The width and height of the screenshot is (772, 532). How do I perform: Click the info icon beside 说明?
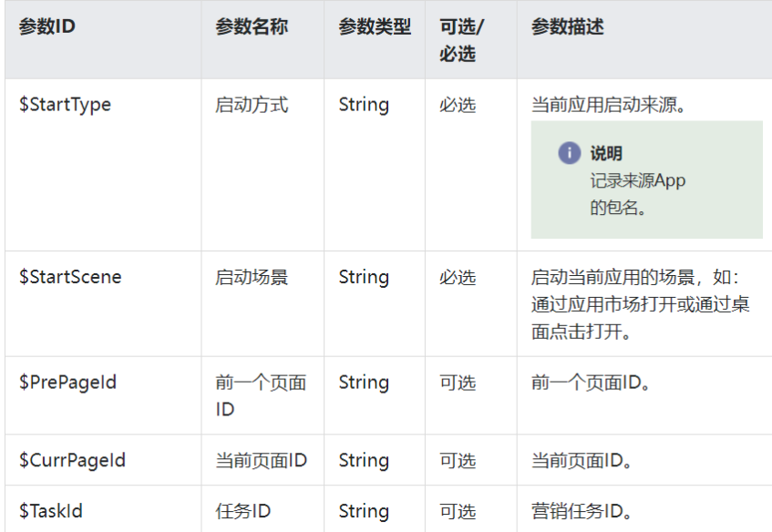[x=569, y=152]
